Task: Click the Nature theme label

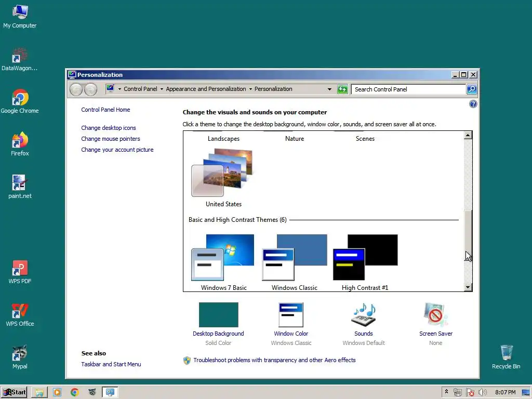Action: pos(295,138)
